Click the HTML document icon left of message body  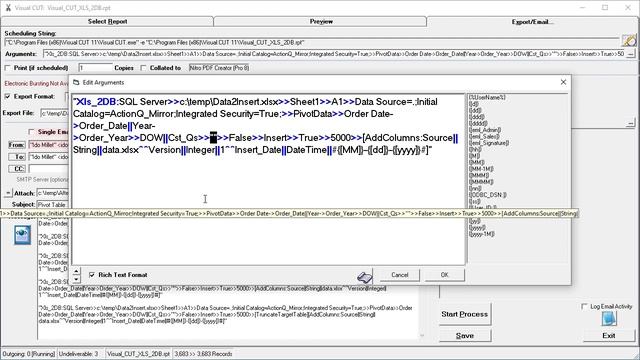click(22, 236)
